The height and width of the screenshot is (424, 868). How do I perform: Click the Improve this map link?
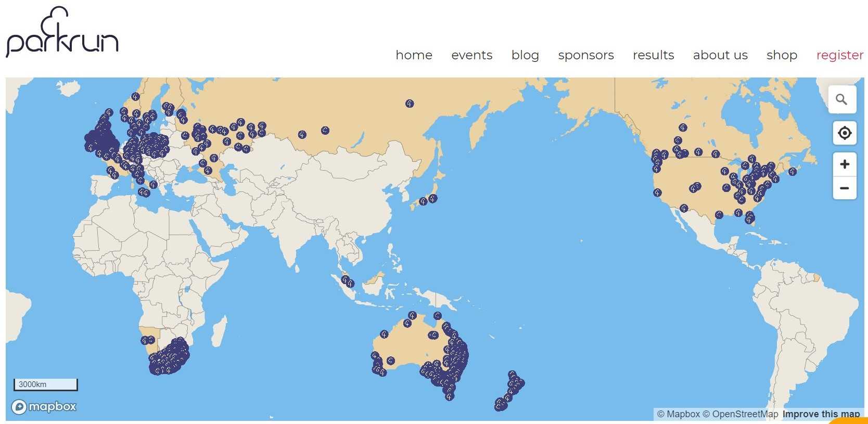click(821, 414)
